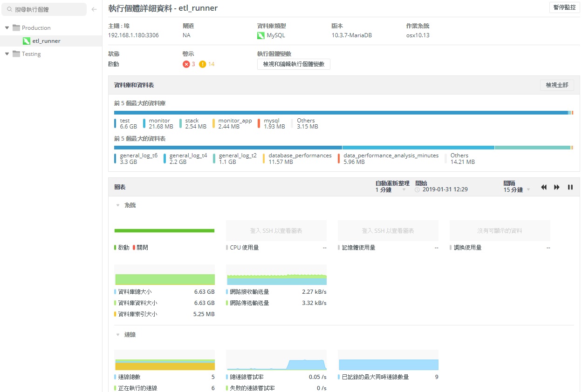This screenshot has width=582, height=392.
Task: Click the yellow warning alert icon
Action: (202, 64)
